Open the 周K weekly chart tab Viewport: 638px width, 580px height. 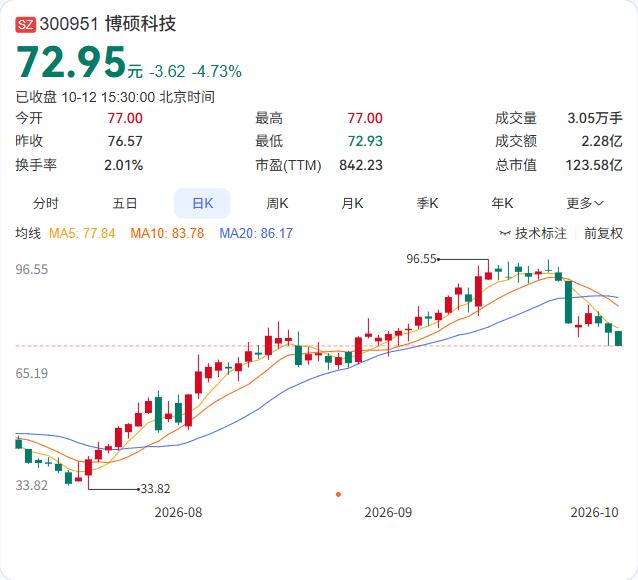click(277, 203)
